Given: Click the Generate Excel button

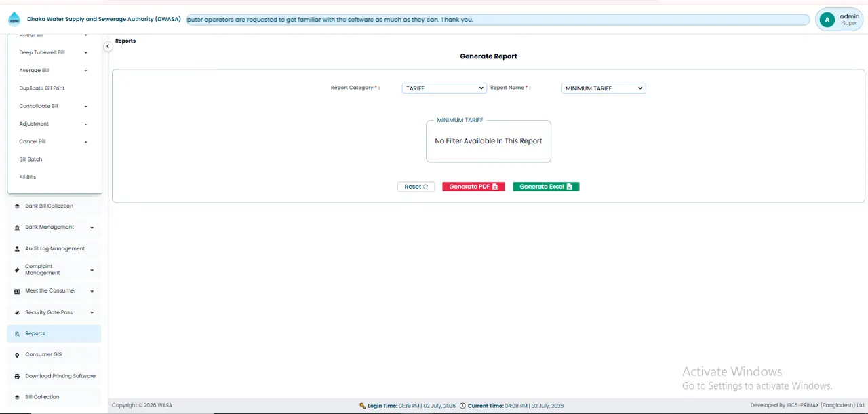Looking at the screenshot, I should [x=546, y=187].
